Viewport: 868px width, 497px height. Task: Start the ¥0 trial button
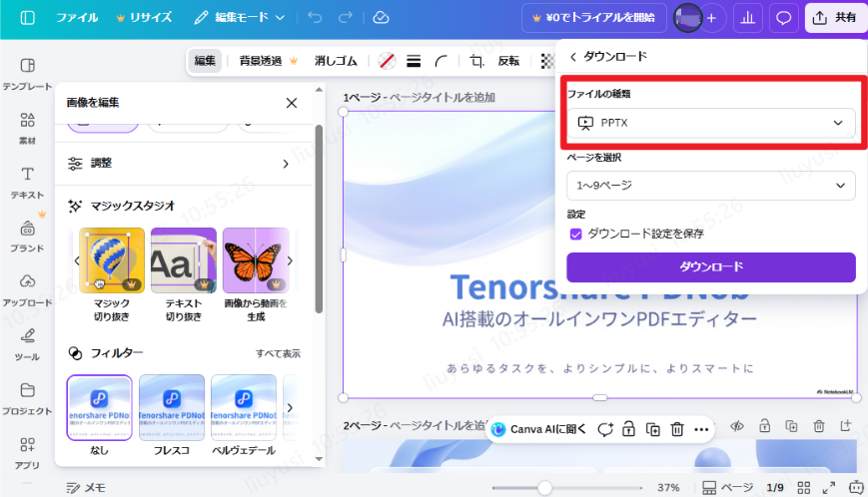coord(594,18)
